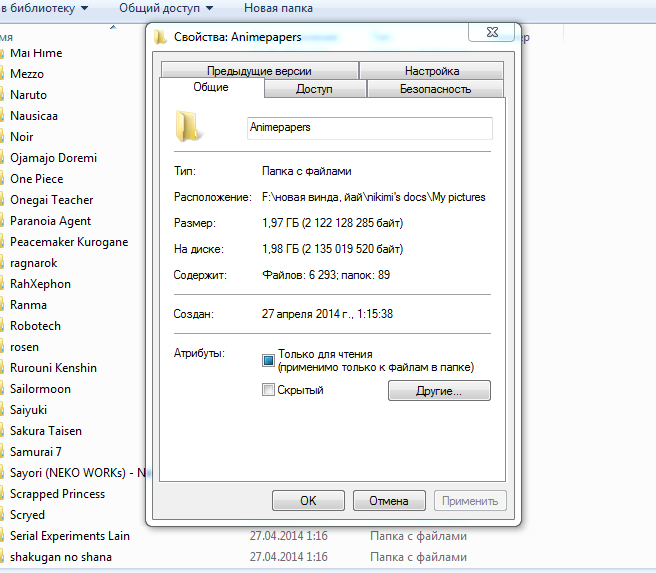Click the folder icon next to Robotech

pyautogui.click(x=3, y=326)
